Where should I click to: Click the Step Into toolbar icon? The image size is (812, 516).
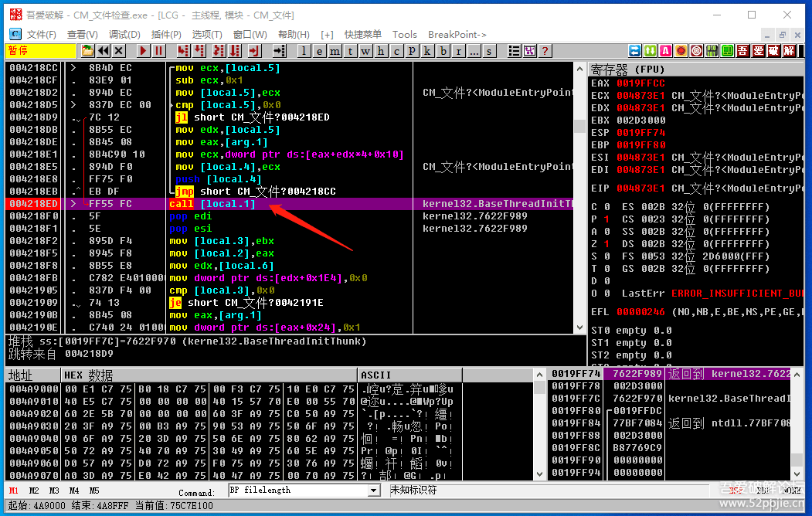coord(183,51)
